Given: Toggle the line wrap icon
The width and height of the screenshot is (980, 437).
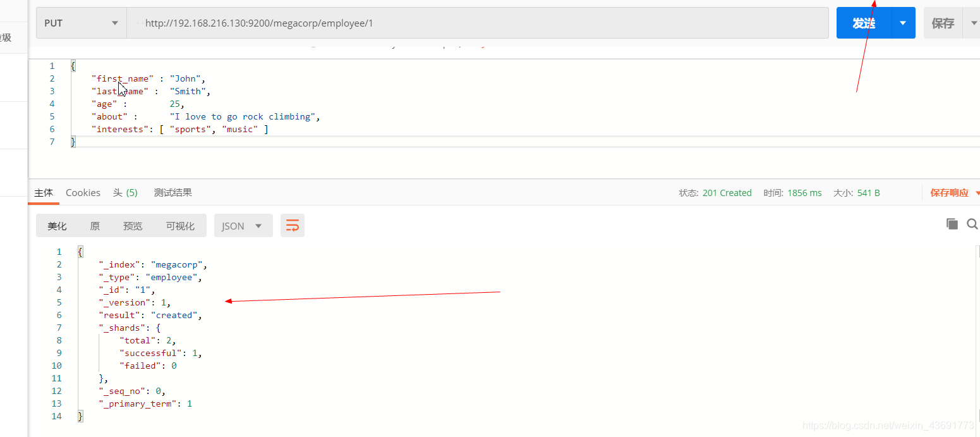Looking at the screenshot, I should tap(293, 226).
